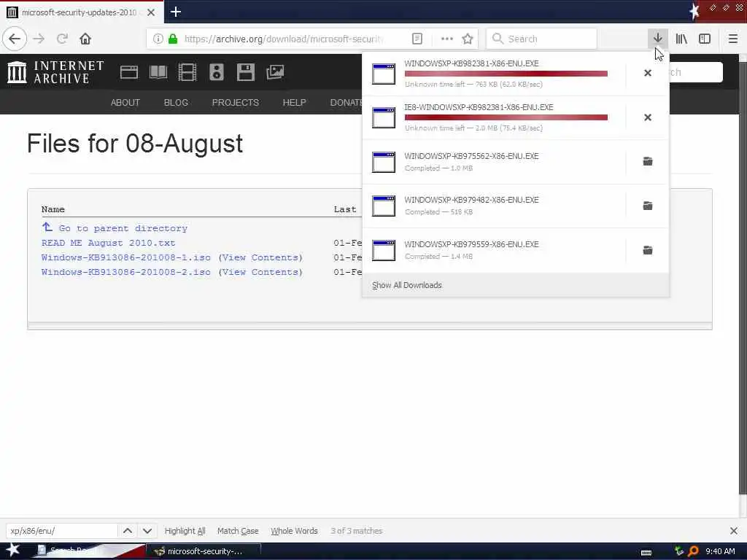Toggle the sidebar view icon
The height and width of the screenshot is (560, 747).
705,39
